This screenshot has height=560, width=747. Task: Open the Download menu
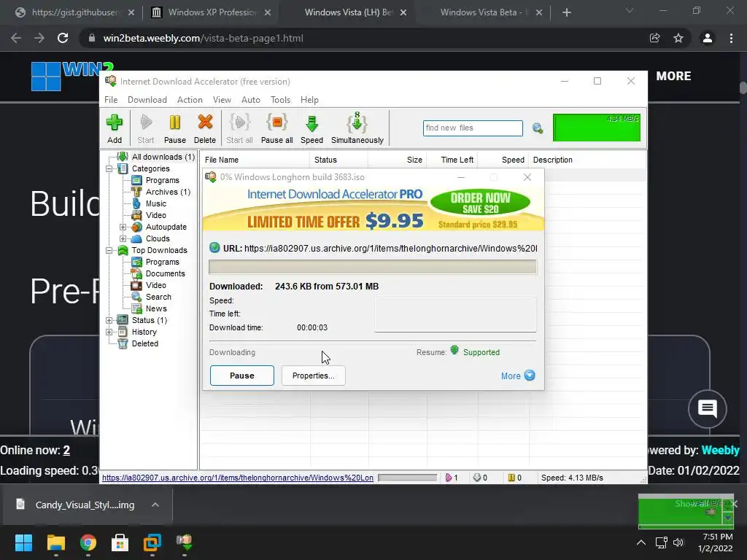point(147,99)
